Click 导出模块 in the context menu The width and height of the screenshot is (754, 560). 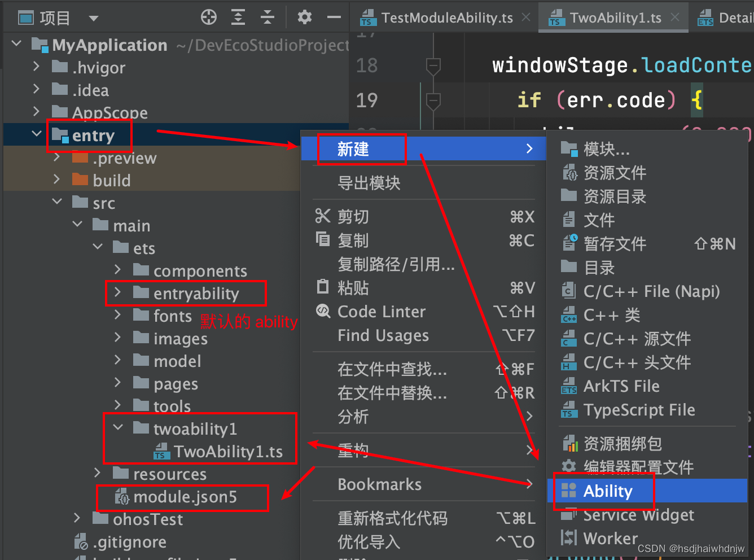369,182
